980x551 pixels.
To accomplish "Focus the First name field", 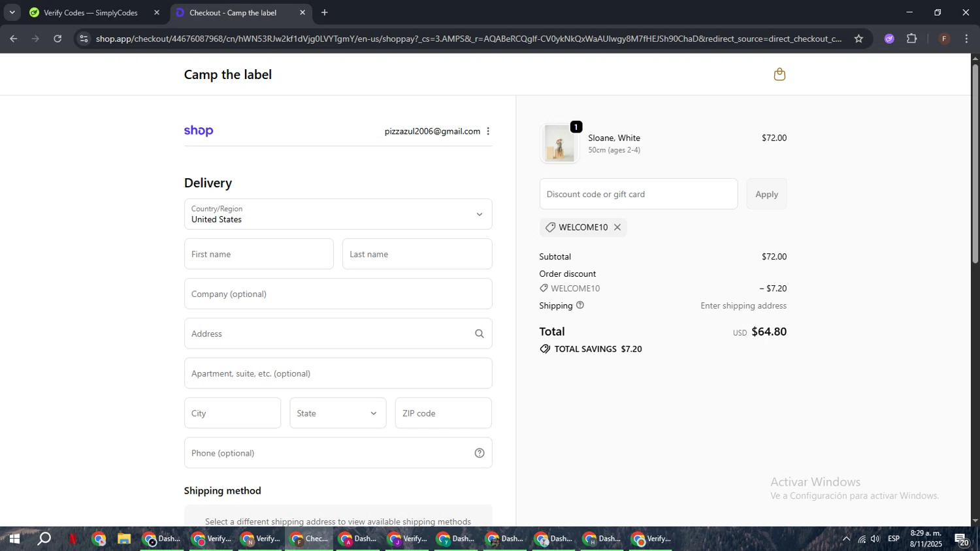I will coord(259,254).
